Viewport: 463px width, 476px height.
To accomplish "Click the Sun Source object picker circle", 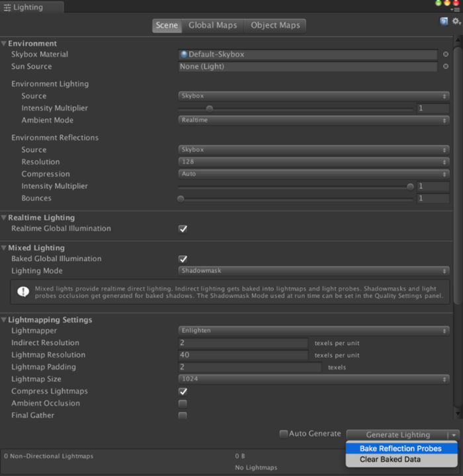I will pos(445,66).
